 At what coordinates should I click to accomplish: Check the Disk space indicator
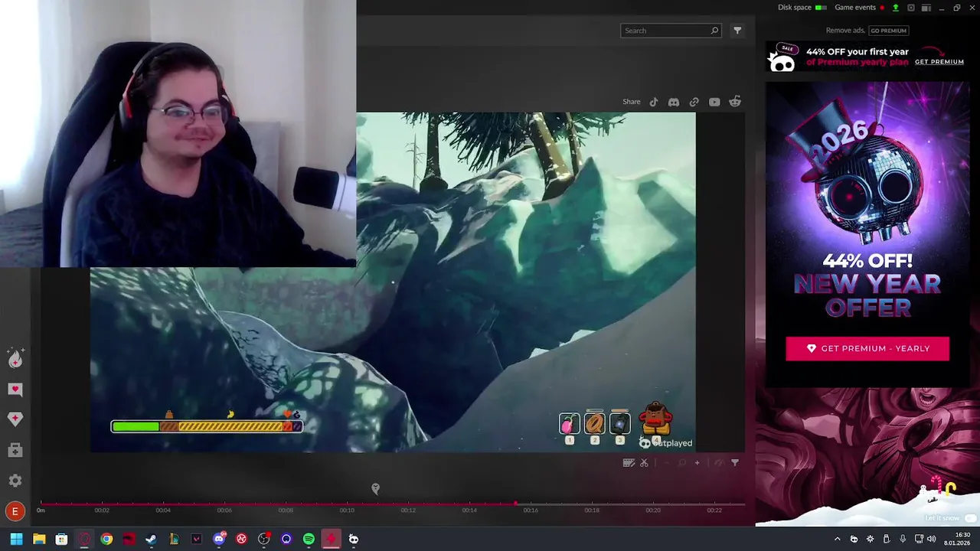tap(821, 8)
